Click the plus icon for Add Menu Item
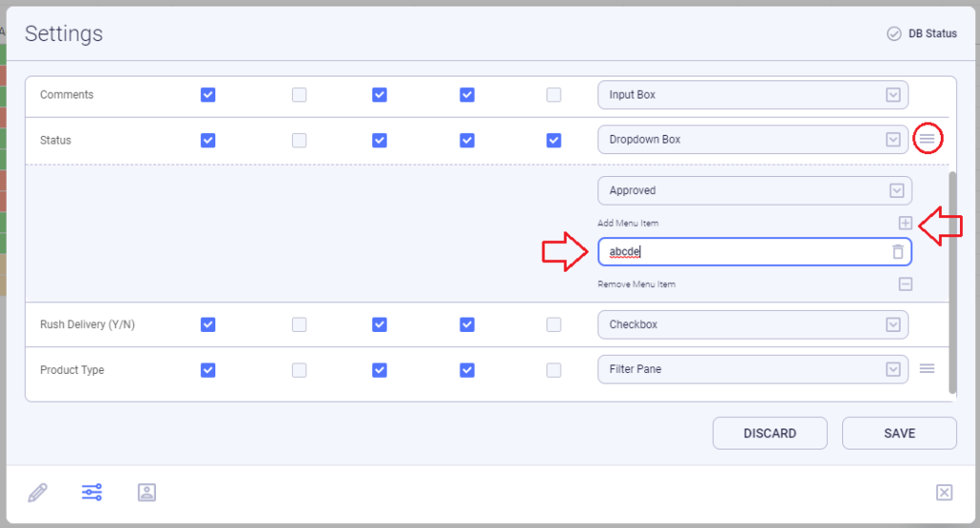The image size is (980, 528). tap(905, 223)
